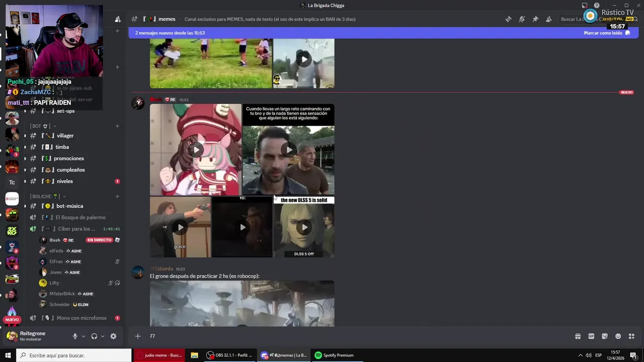644x362 pixels.
Task: Collapse the BOLICHE category
Action: click(48, 197)
